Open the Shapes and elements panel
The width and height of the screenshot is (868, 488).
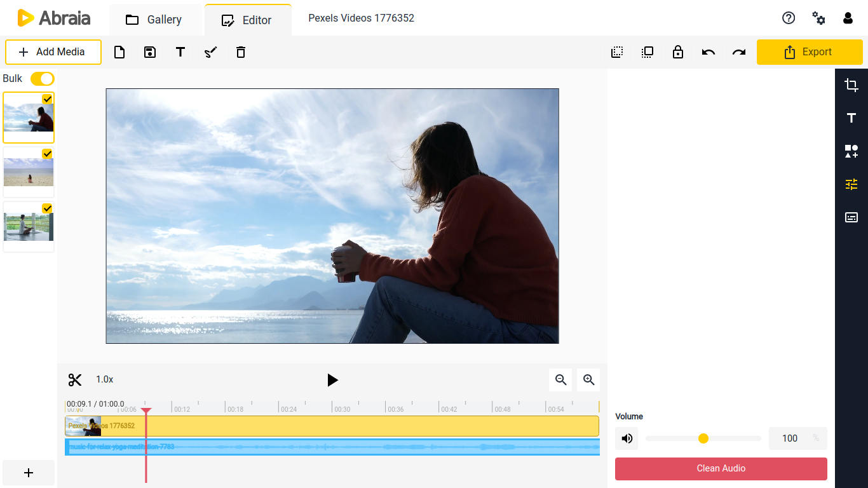851,151
